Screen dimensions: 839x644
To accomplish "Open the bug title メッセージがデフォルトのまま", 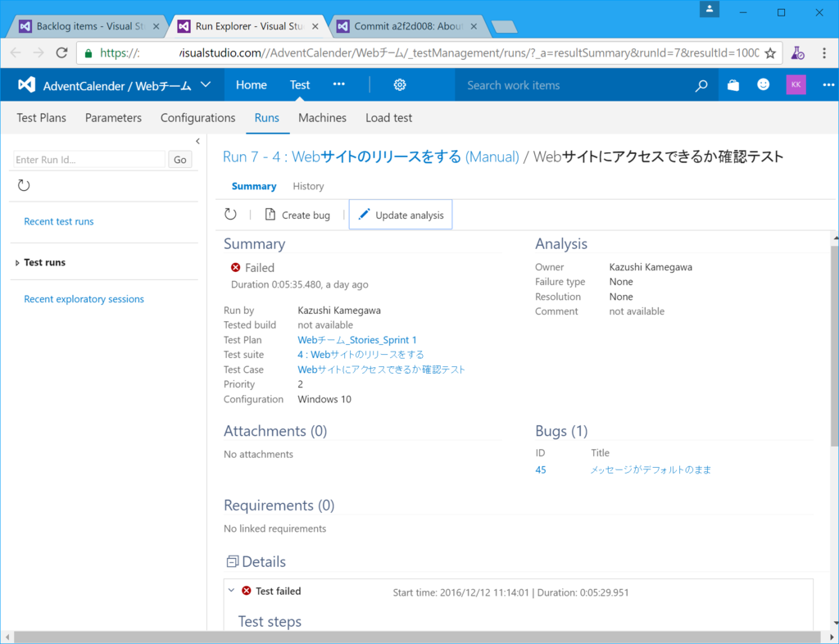I will tap(651, 469).
